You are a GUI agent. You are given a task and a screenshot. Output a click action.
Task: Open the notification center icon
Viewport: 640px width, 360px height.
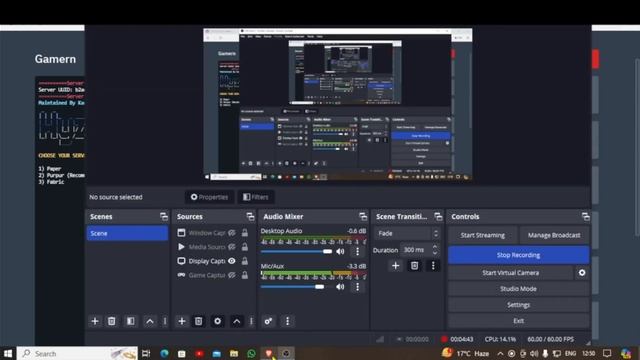point(607,353)
